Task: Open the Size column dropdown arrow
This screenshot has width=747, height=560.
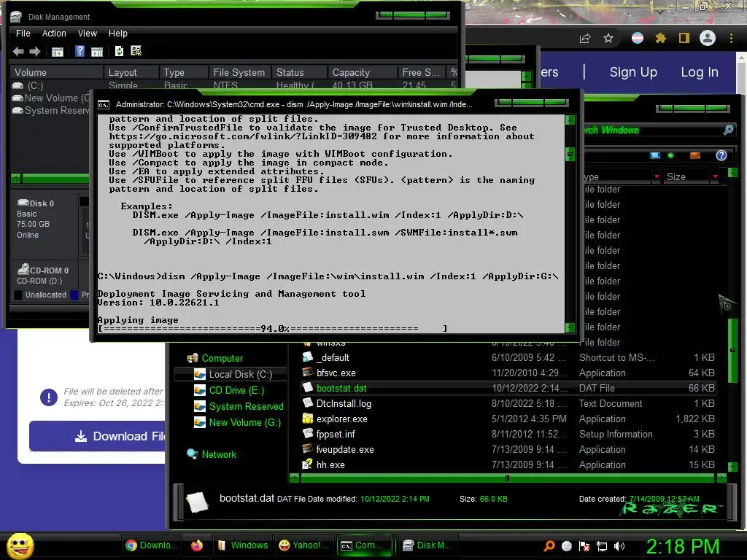Action: point(715,176)
